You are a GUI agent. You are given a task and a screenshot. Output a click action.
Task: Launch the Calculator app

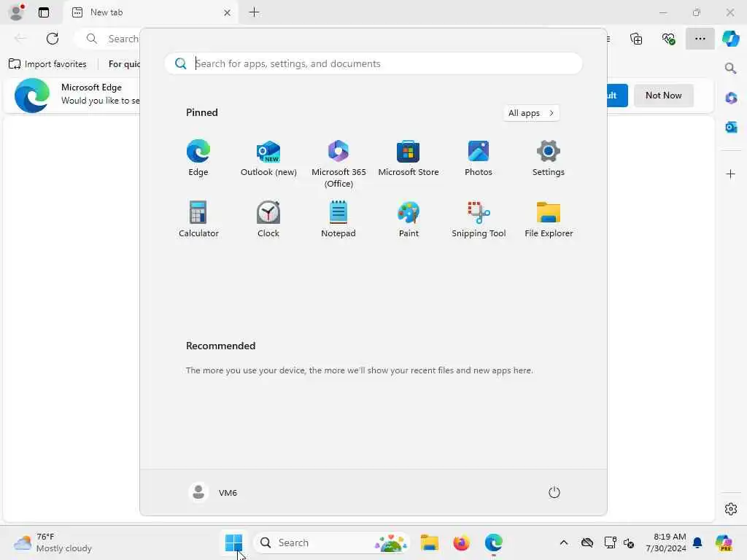point(198,219)
